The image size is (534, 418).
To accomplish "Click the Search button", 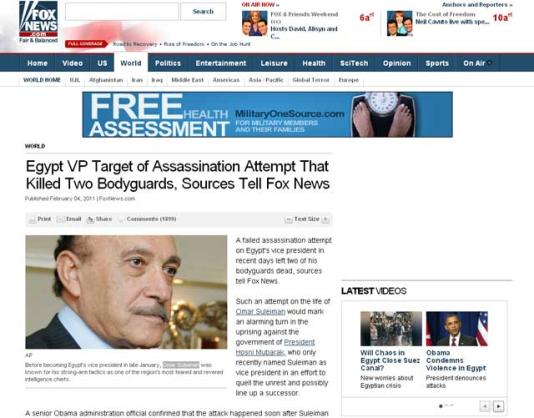I will tap(203, 11).
